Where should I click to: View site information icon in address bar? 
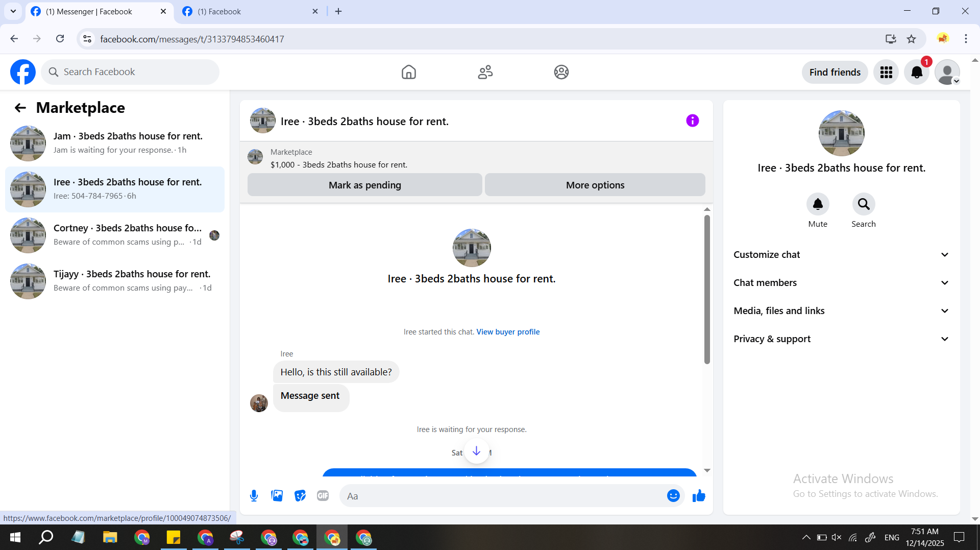(87, 39)
